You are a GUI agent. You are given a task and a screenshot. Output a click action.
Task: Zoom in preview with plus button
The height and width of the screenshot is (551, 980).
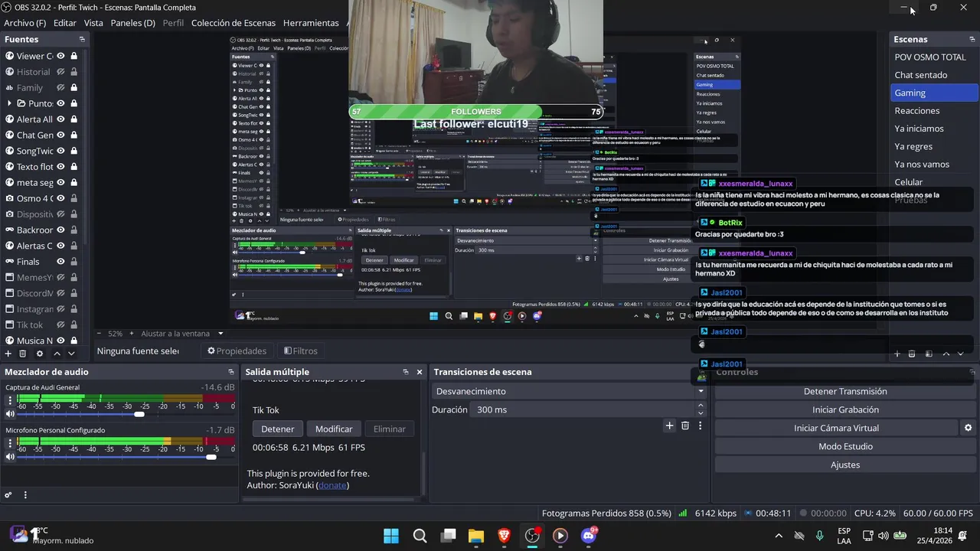coord(132,334)
